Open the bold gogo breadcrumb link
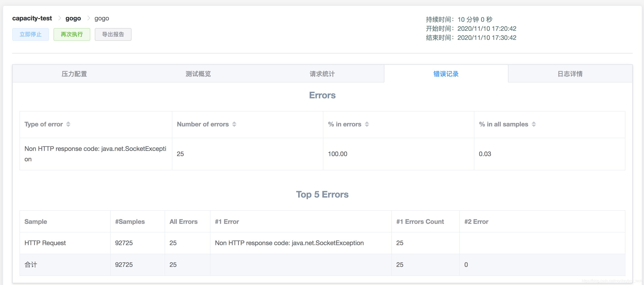The image size is (644, 285). click(73, 18)
